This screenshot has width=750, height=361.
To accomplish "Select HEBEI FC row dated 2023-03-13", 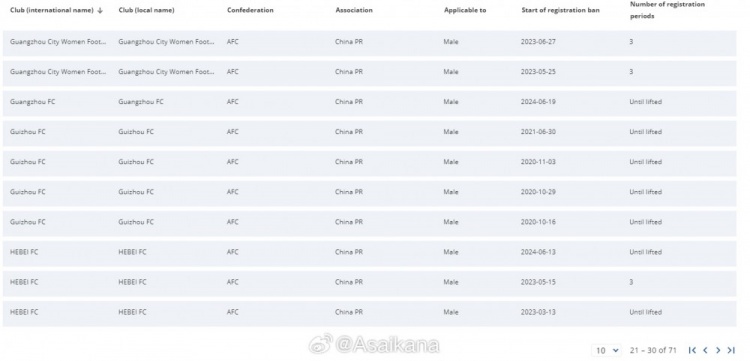I will click(x=369, y=312).
